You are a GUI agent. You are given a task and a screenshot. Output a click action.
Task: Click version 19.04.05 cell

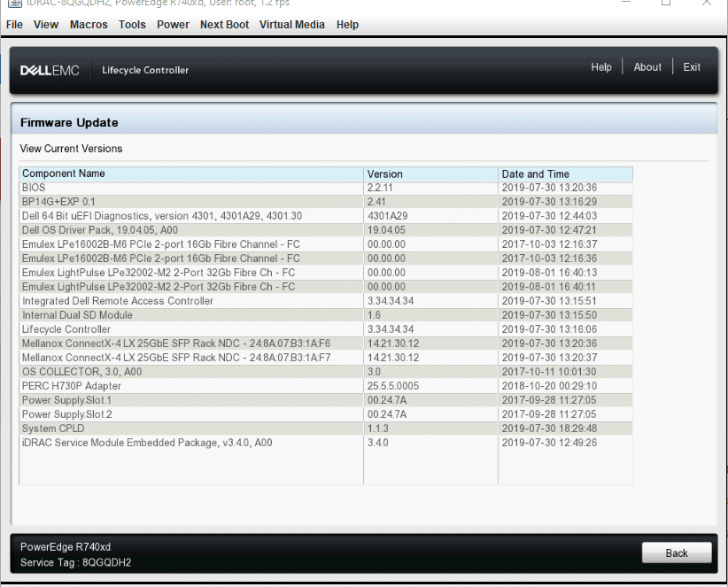430,230
